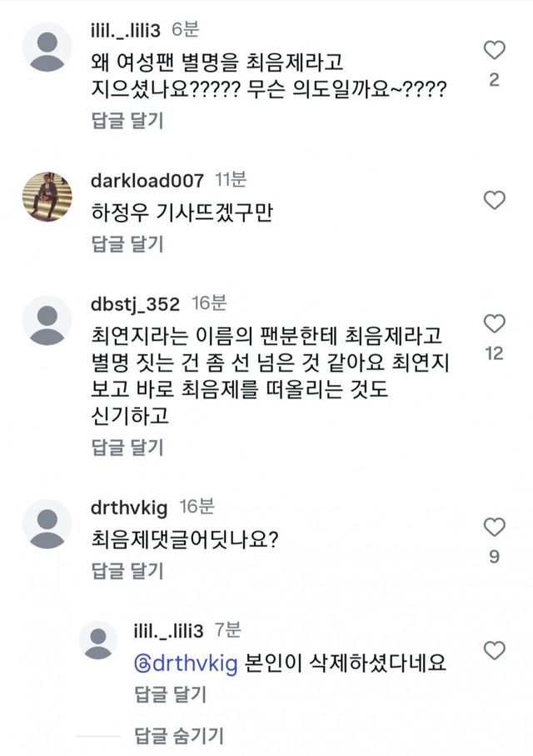
Task: Collapse replies with 답글 숨기기
Action: (x=179, y=735)
